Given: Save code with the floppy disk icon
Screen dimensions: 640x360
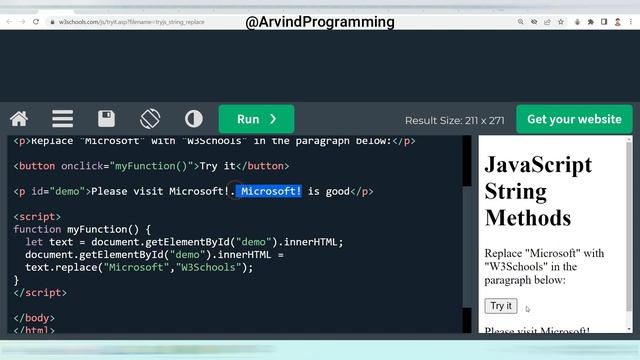Looking at the screenshot, I should click(107, 119).
